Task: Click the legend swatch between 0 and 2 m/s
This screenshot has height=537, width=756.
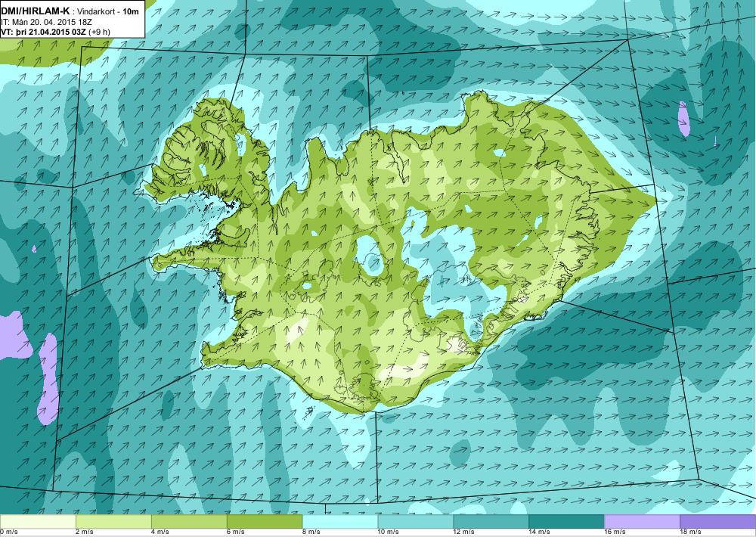Action: point(38,522)
